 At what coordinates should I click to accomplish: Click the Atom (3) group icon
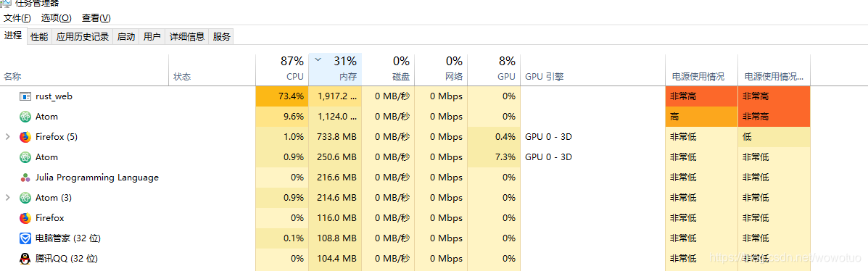click(25, 197)
